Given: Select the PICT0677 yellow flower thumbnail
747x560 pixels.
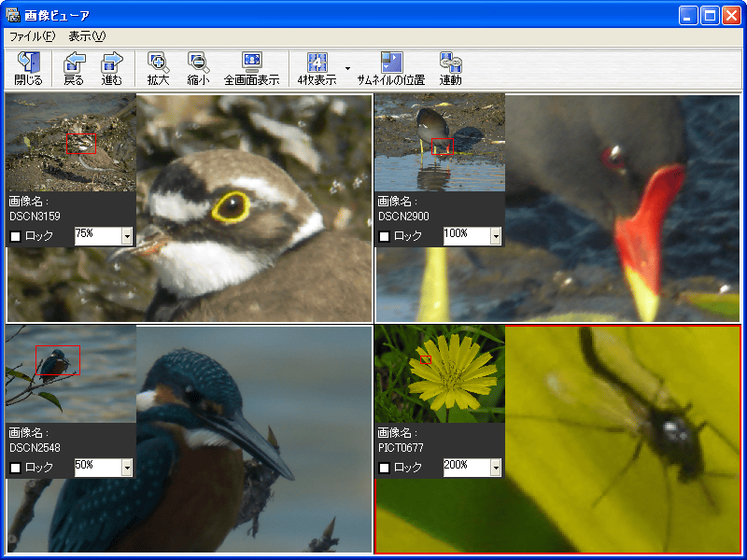Looking at the screenshot, I should (440, 374).
